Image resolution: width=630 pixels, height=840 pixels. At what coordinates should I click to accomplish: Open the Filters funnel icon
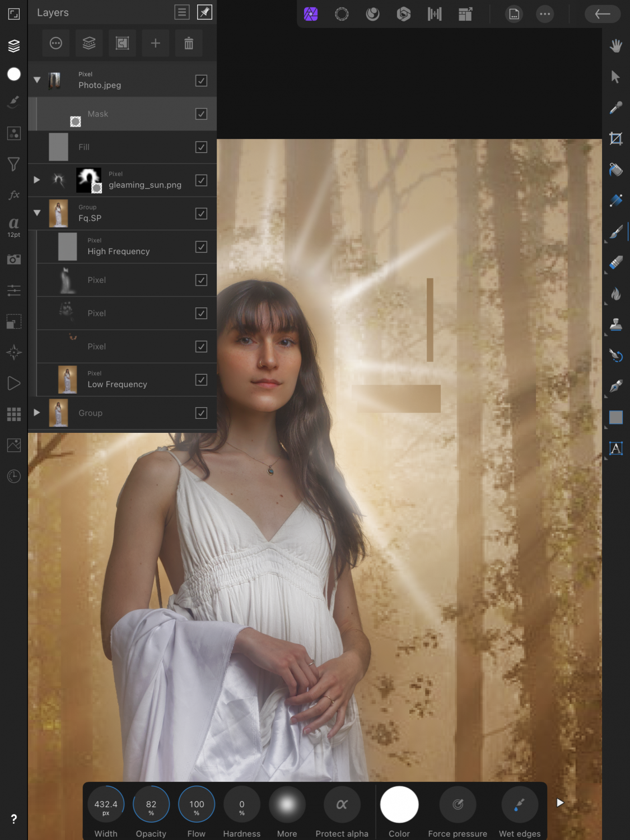pos(14,164)
